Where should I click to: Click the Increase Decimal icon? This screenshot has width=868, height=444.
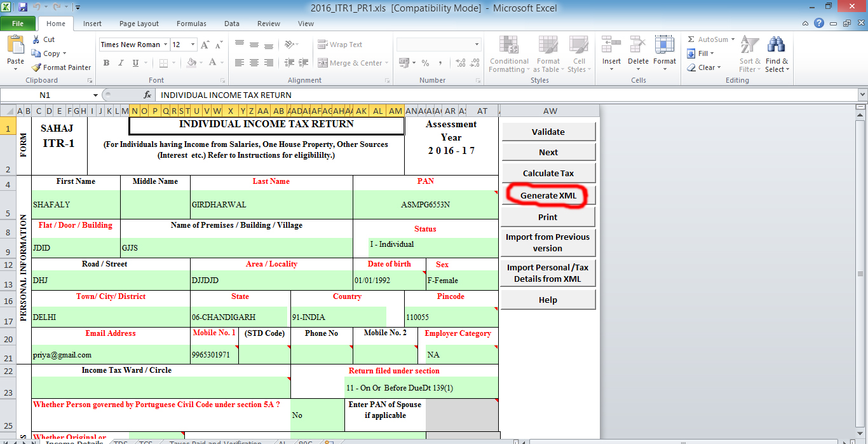[x=461, y=63]
